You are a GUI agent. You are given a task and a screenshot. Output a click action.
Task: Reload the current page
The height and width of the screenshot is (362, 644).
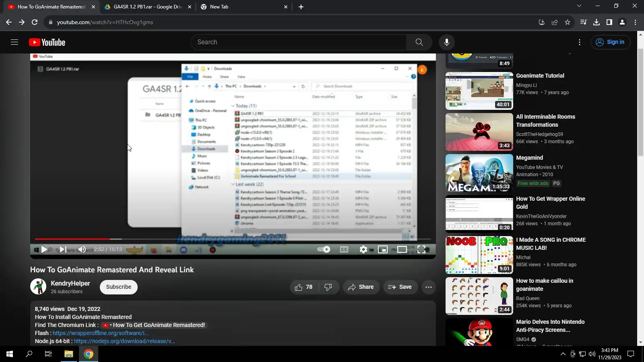click(x=35, y=23)
